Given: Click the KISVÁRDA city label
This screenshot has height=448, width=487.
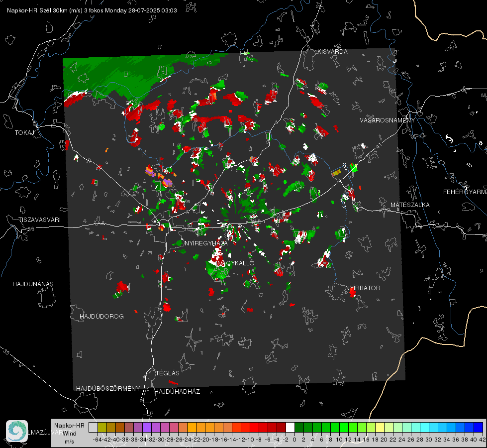Looking at the screenshot, I should (x=332, y=52).
